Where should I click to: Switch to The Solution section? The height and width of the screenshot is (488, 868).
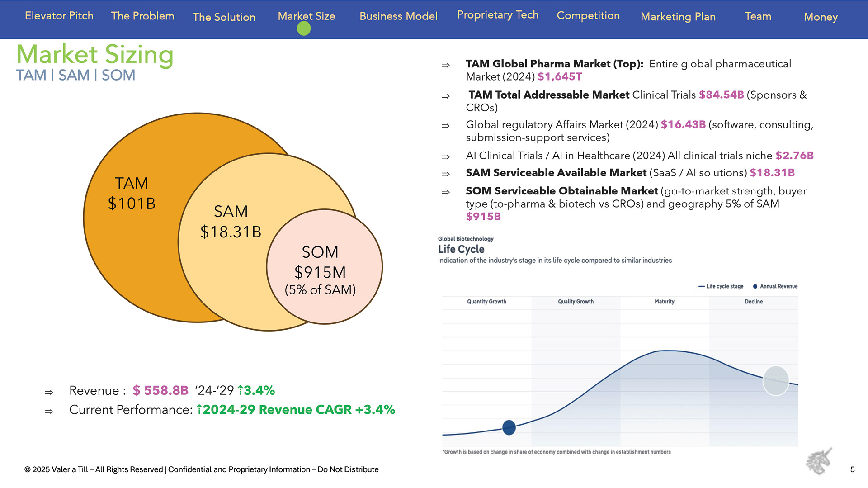224,17
